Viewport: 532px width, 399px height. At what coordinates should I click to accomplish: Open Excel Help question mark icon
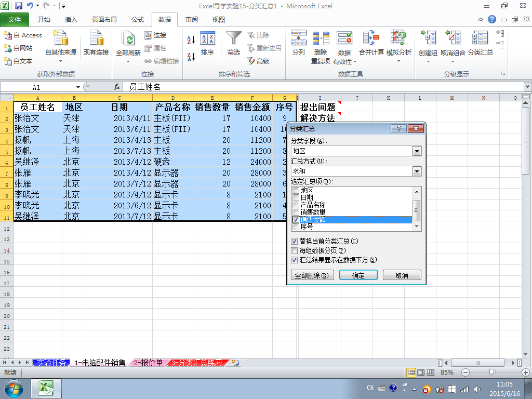point(492,19)
